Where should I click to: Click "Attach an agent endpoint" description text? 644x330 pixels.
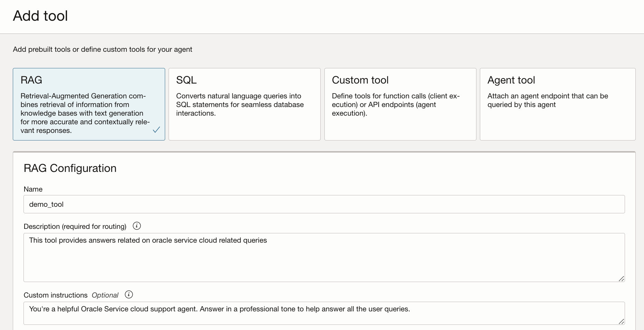548,100
